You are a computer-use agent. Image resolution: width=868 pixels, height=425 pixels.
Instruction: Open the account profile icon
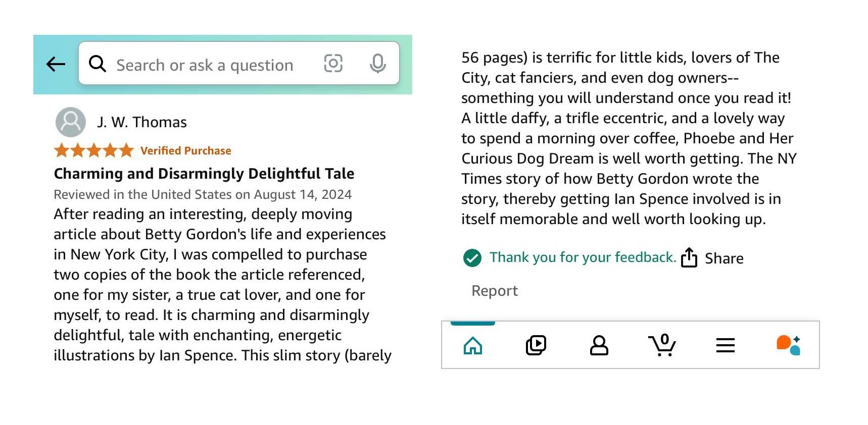599,345
